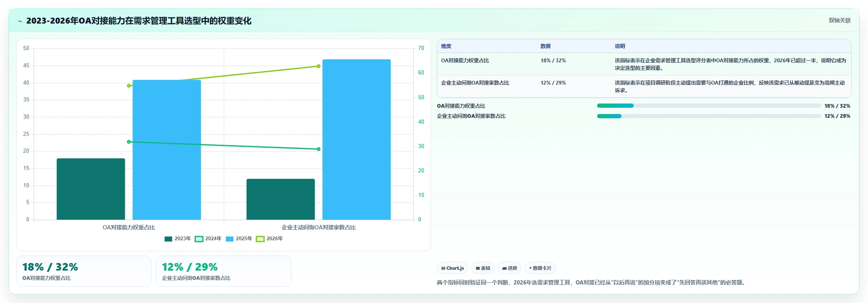
Task: Click table data cell 12% / 29%
Action: pyautogui.click(x=553, y=83)
